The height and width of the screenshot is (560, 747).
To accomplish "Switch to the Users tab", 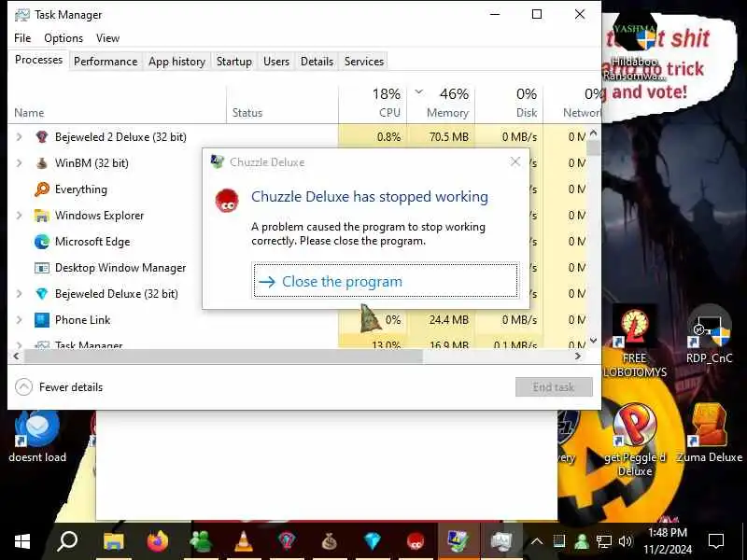I will point(276,62).
